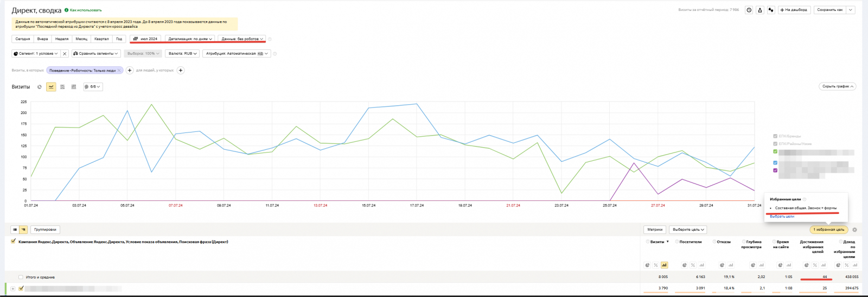868x297 pixels.
Task: Select the 'Сегодня' period tab
Action: 23,39
